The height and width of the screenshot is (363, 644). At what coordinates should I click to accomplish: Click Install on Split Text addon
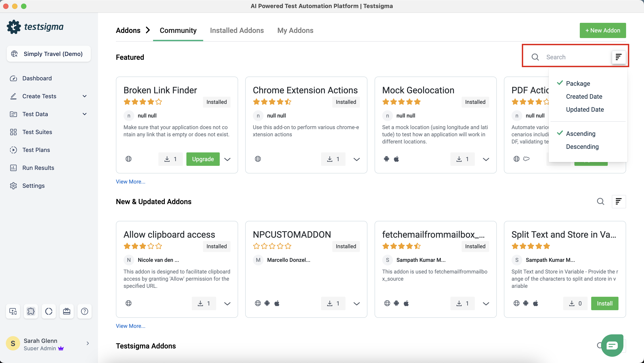click(604, 303)
